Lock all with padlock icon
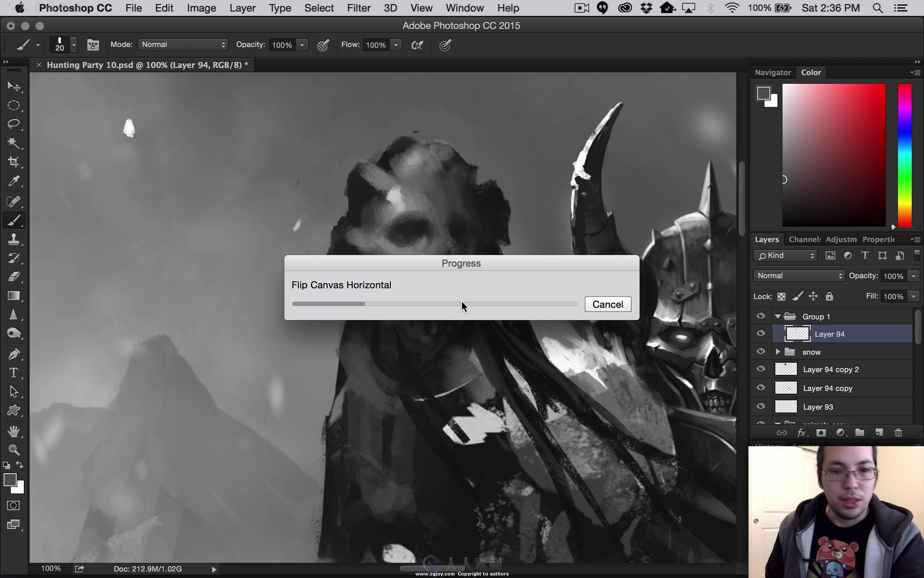The height and width of the screenshot is (578, 924). click(x=829, y=296)
